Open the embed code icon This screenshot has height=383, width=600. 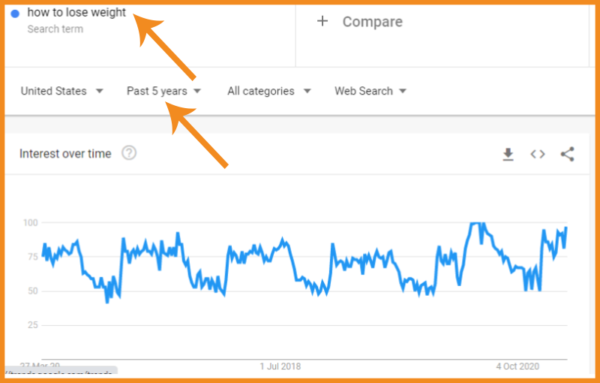click(537, 154)
